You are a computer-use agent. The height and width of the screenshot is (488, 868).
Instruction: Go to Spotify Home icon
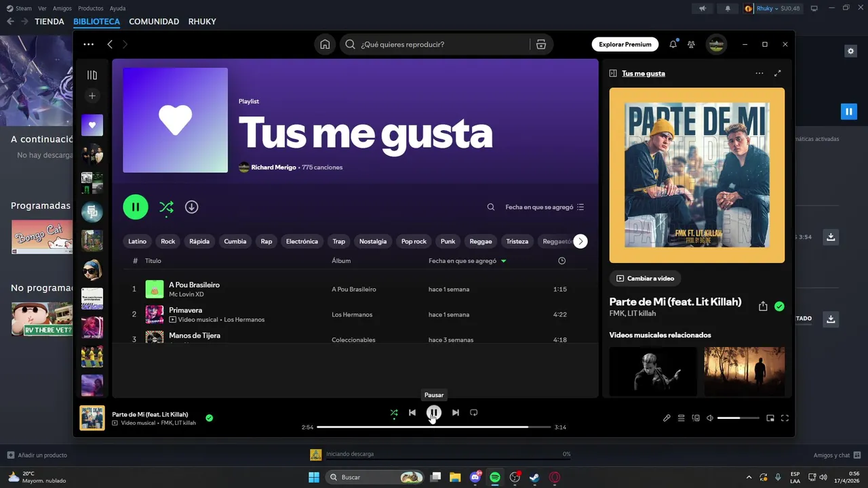[x=325, y=44]
